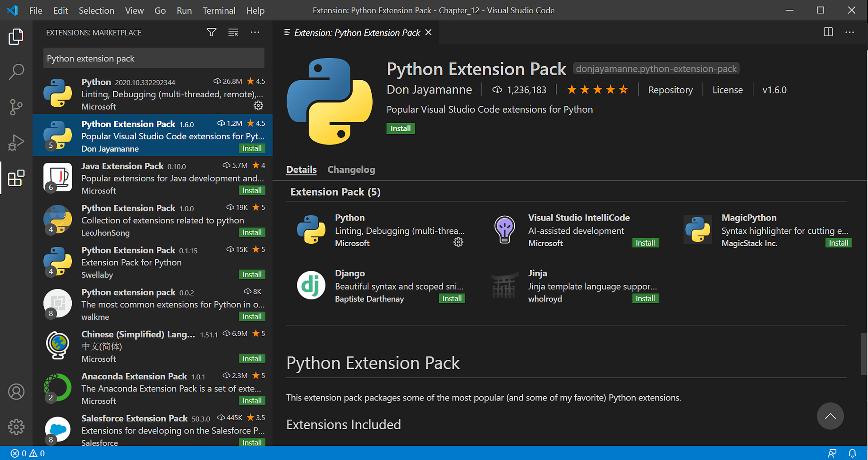
Task: Switch to the Changelog tab
Action: tap(351, 170)
